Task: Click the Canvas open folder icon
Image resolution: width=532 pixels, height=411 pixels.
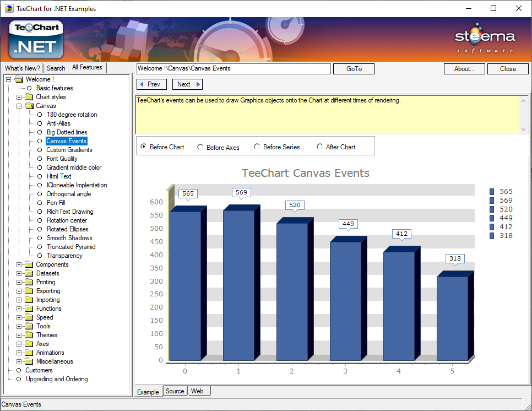Action: (x=29, y=106)
